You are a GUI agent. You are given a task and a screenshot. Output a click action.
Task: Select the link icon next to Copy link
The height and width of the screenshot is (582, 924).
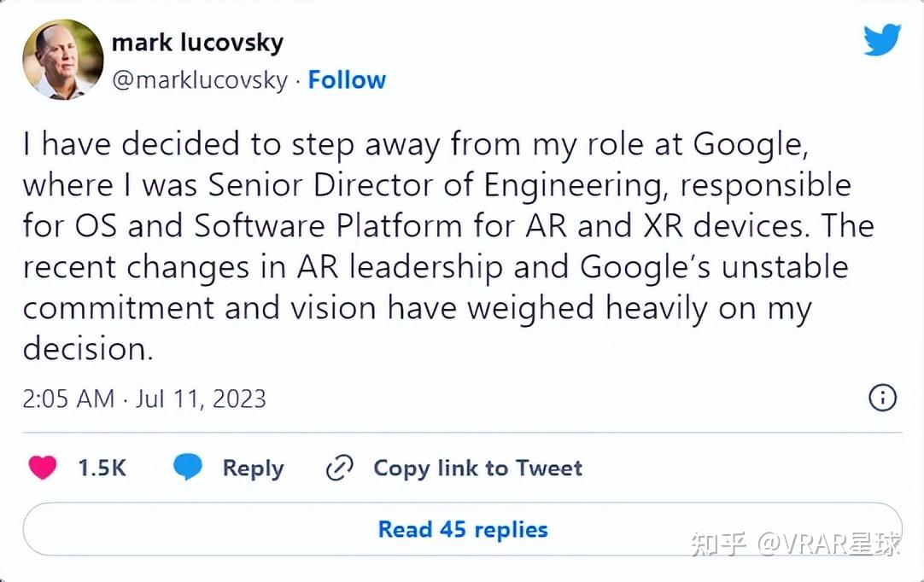pyautogui.click(x=339, y=468)
